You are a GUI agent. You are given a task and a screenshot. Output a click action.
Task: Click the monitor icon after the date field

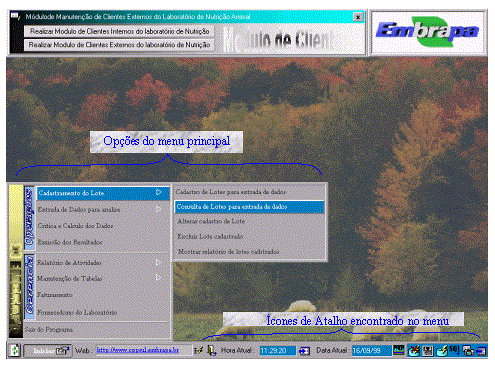(x=399, y=350)
